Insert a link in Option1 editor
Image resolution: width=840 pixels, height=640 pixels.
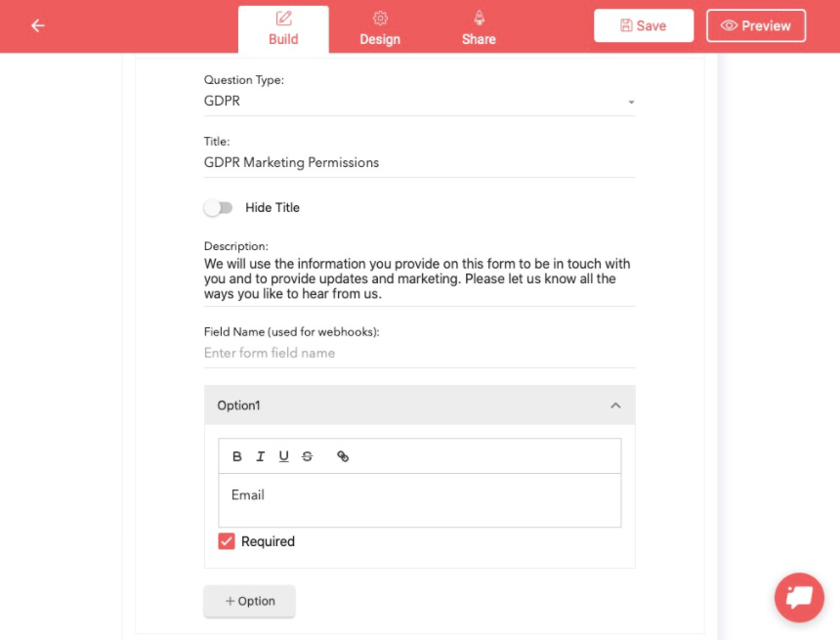[343, 456]
